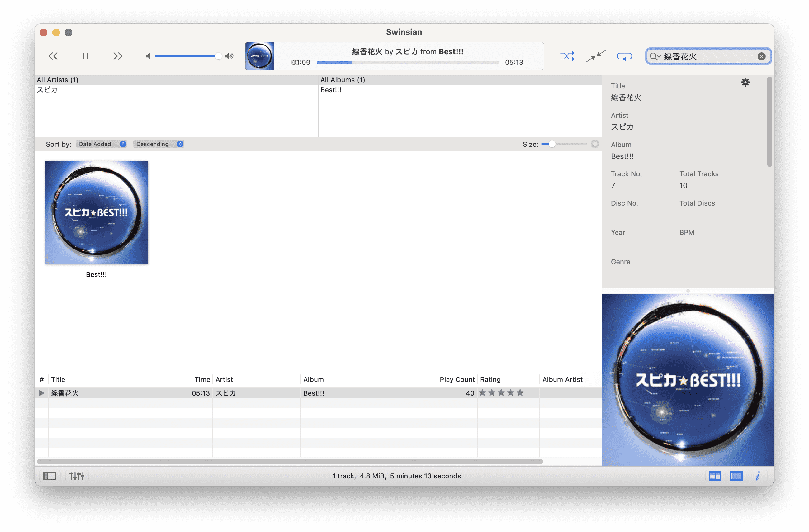Select the Best!!! album thumbnail
Screen dimensions: 809x532
96,212
